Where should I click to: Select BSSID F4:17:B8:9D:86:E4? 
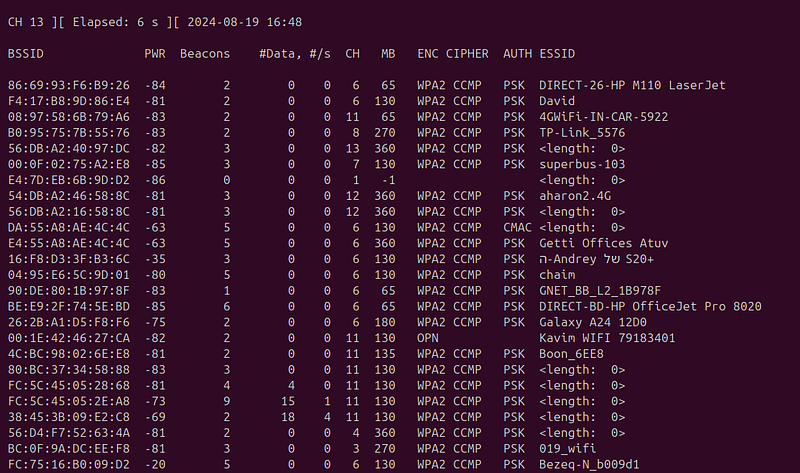click(68, 102)
